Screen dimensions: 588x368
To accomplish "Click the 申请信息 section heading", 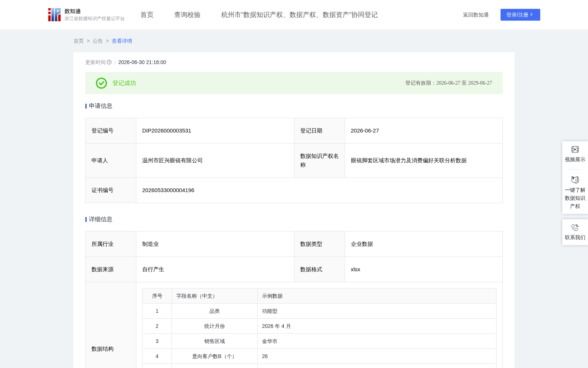I will pos(101,106).
